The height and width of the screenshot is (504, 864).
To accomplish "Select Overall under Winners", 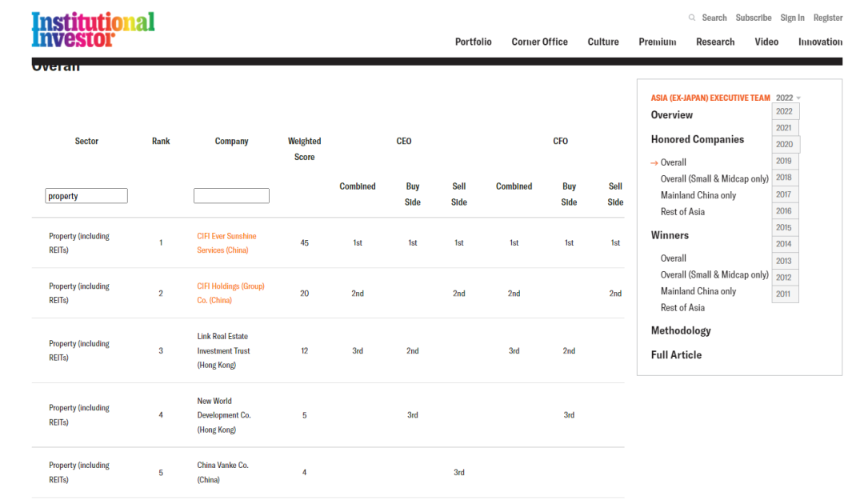I will coord(674,258).
